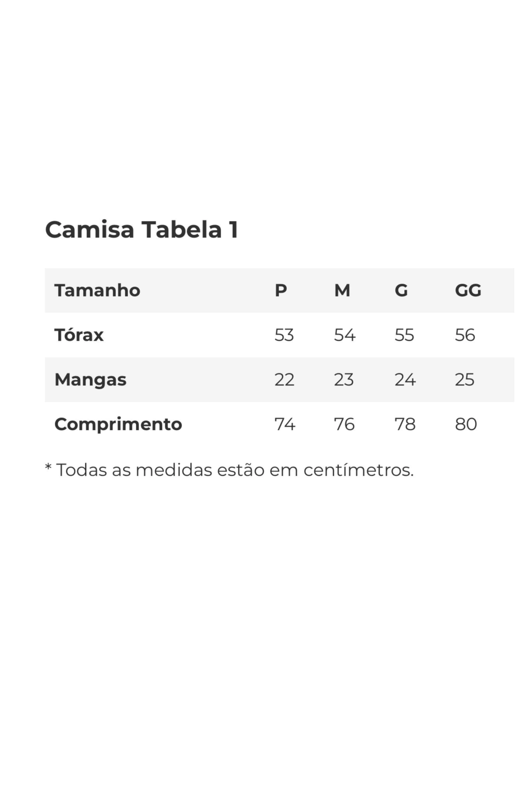
Task: Click the "Camisa Tabela 1" heading
Action: point(141,230)
